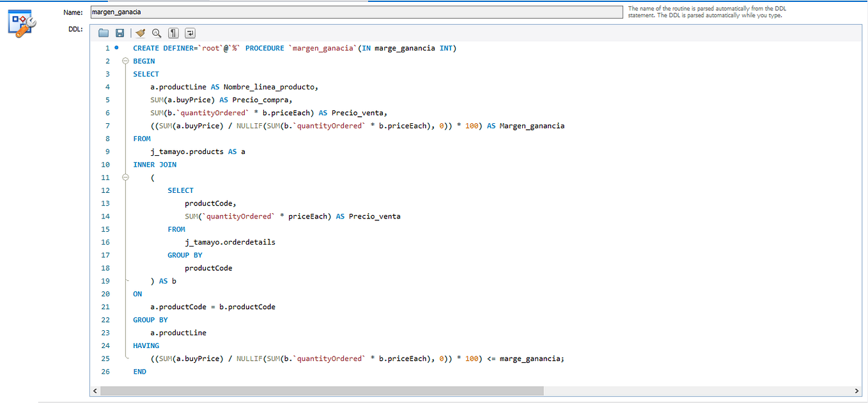
Task: Click the scrollbar right arrow
Action: click(x=857, y=390)
